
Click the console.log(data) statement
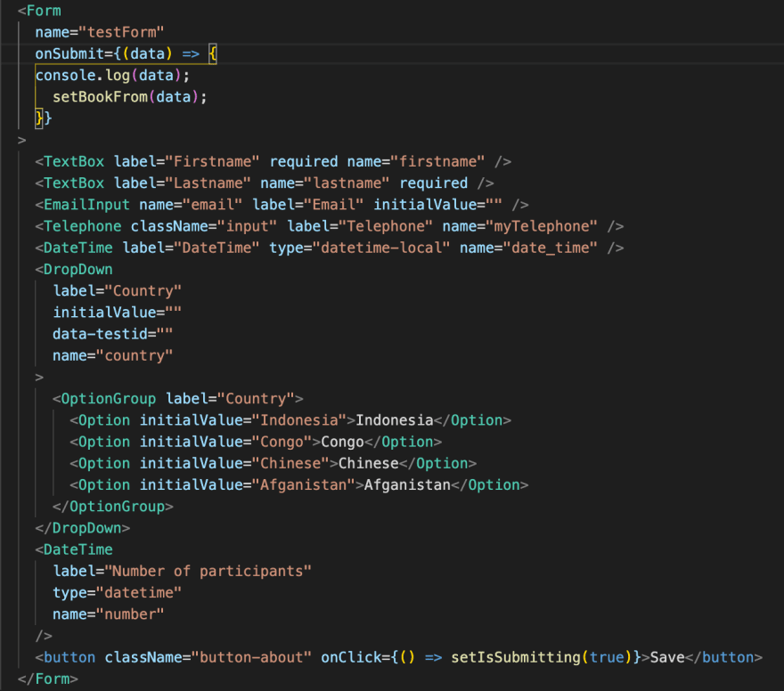click(x=112, y=75)
